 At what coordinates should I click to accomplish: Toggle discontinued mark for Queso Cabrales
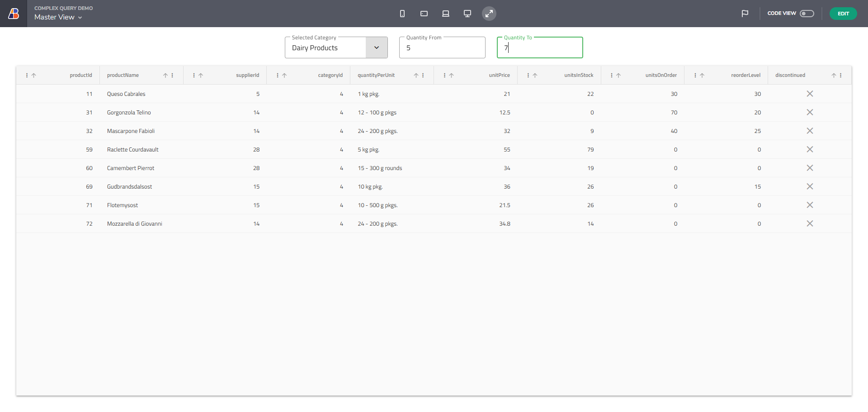810,94
